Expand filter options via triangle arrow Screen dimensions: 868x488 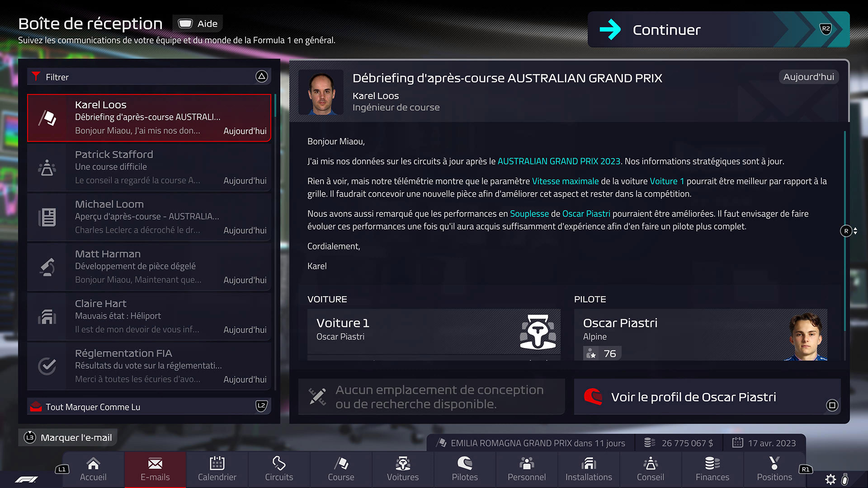(x=261, y=76)
